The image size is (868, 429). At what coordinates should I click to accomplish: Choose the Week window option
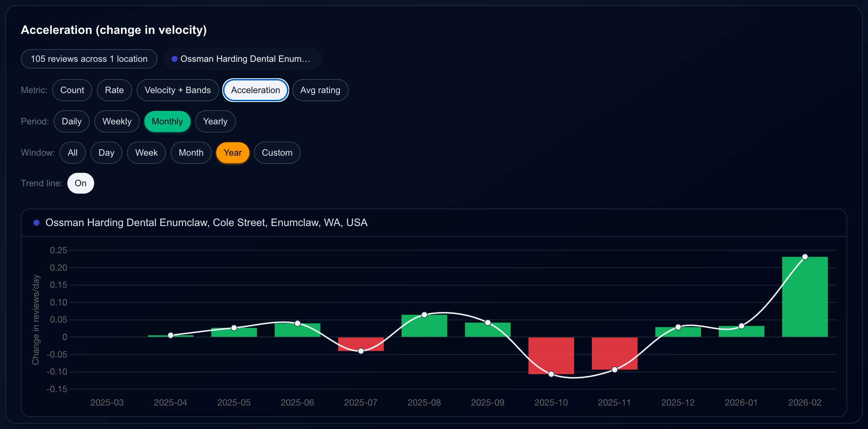point(146,153)
